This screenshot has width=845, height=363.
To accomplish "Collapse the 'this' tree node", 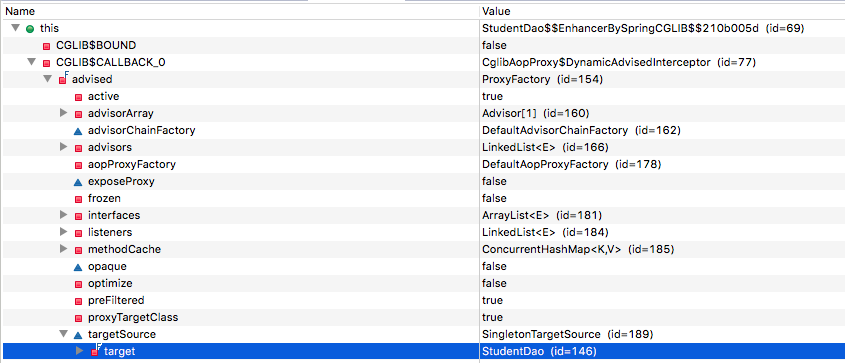I will (x=15, y=28).
